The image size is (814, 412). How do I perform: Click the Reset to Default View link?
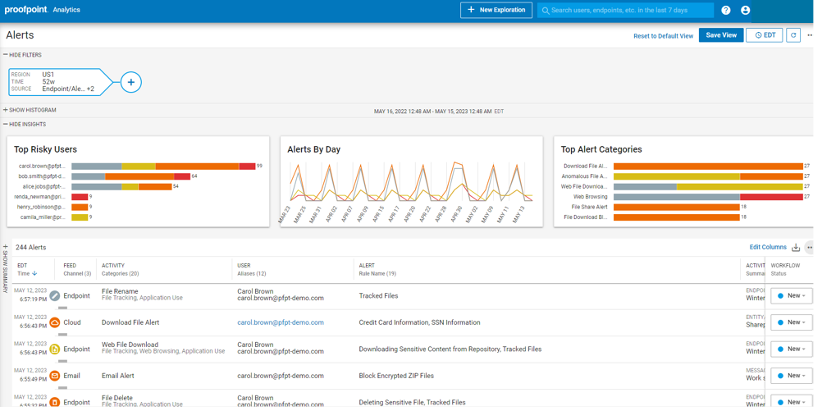pyautogui.click(x=662, y=36)
